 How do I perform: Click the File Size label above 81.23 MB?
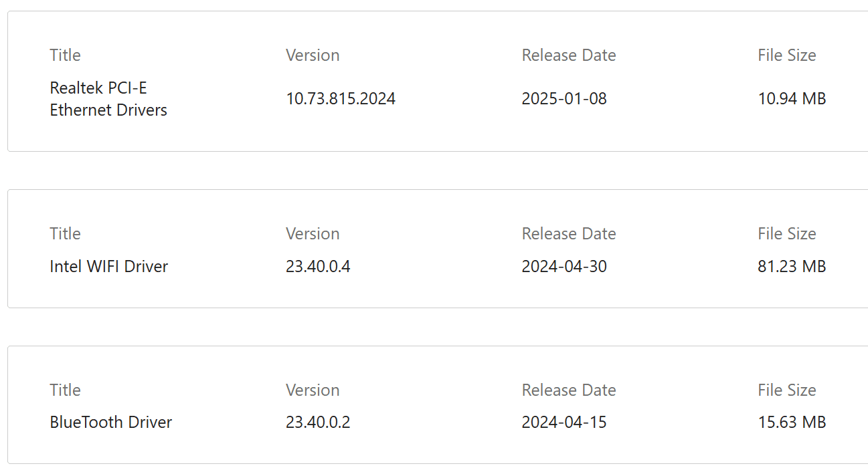tap(786, 234)
